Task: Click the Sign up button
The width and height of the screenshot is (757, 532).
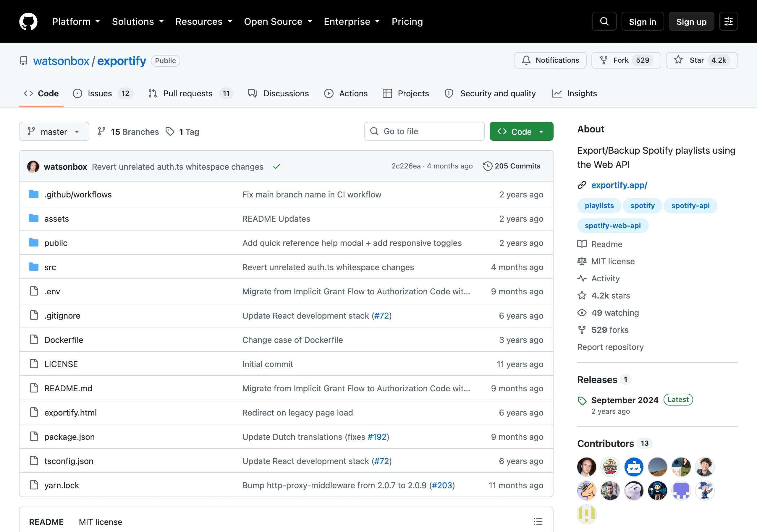Action: tap(691, 21)
